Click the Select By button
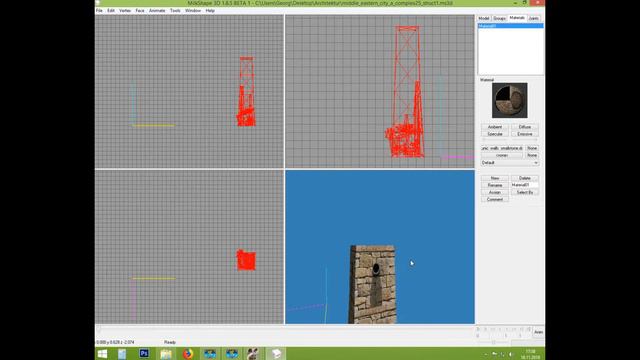640x360 pixels. point(524,192)
